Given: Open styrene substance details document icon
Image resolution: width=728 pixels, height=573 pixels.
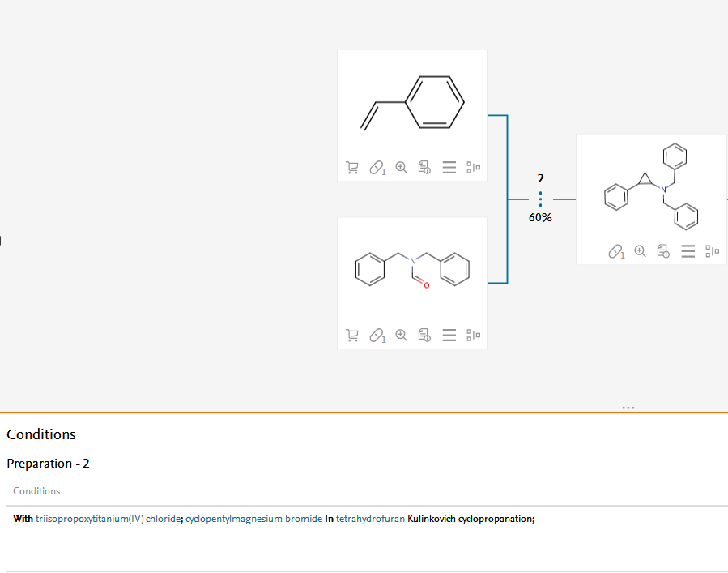Looking at the screenshot, I should [424, 168].
